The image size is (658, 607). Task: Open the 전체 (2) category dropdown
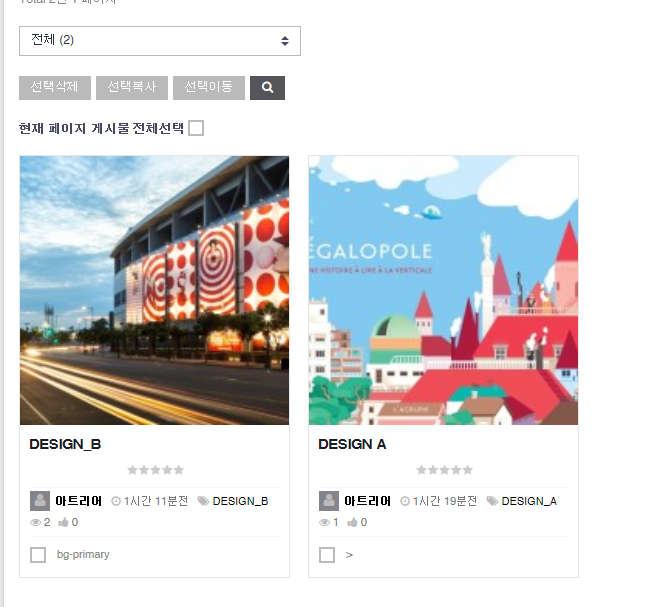pyautogui.click(x=160, y=41)
